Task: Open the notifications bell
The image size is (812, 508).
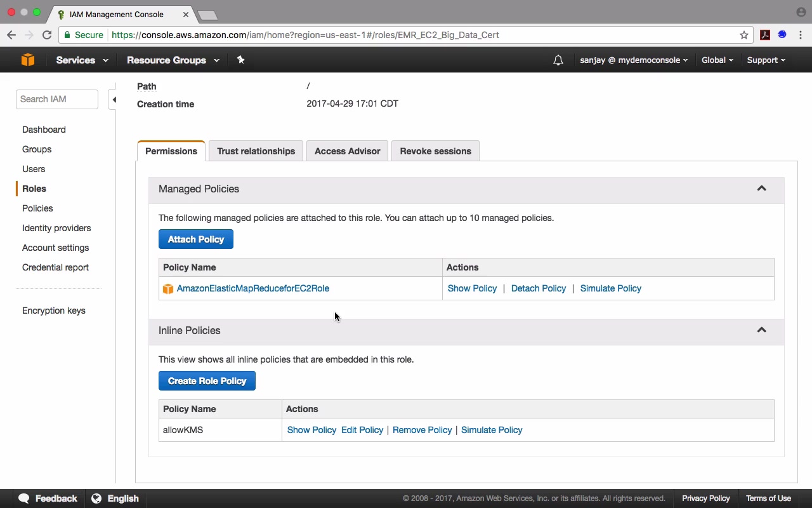Action: (558, 60)
